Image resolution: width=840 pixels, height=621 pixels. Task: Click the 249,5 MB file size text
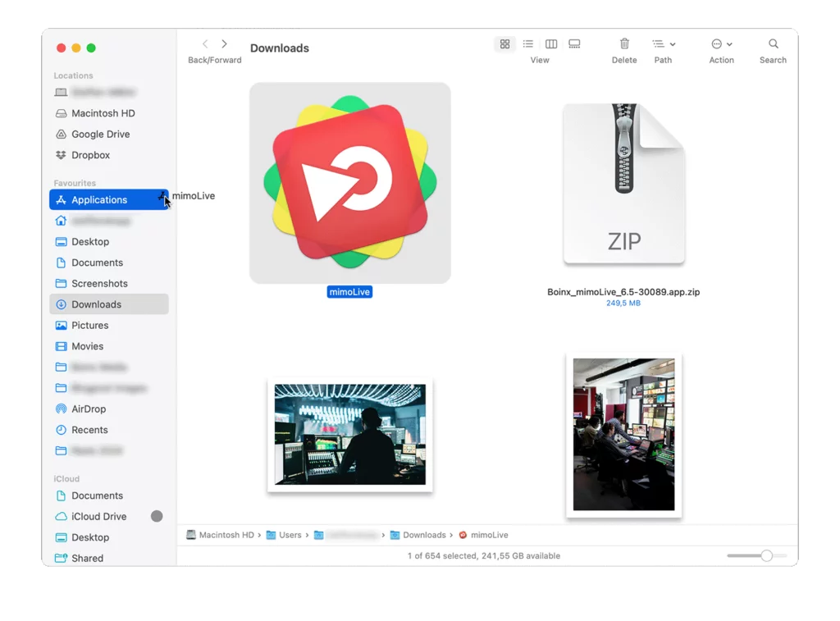pyautogui.click(x=623, y=304)
